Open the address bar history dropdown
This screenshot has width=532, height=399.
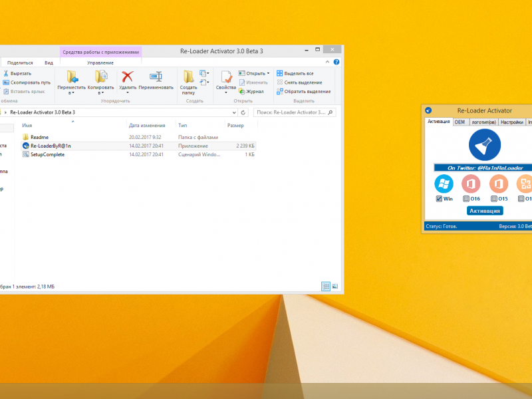(x=234, y=112)
